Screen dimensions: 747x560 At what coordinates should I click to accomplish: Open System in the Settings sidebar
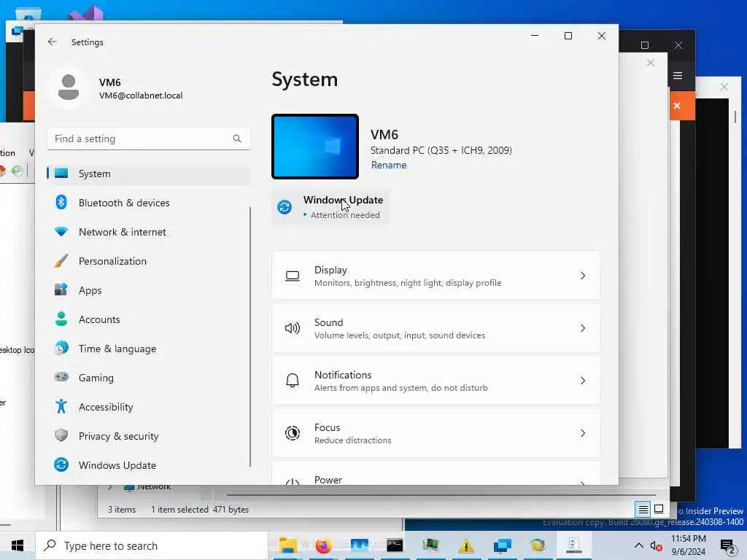point(149,174)
